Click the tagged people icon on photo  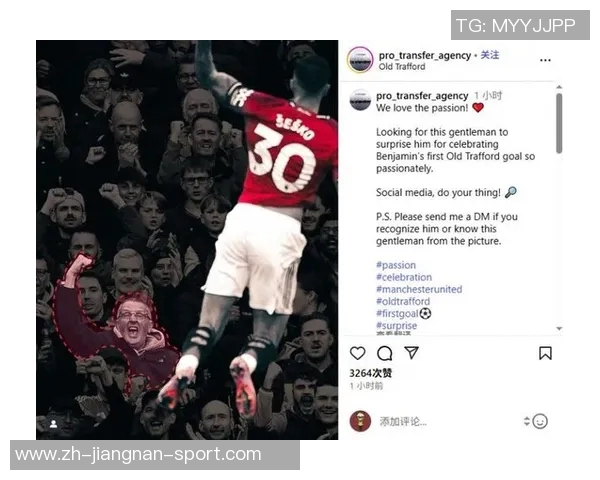pos(54,424)
